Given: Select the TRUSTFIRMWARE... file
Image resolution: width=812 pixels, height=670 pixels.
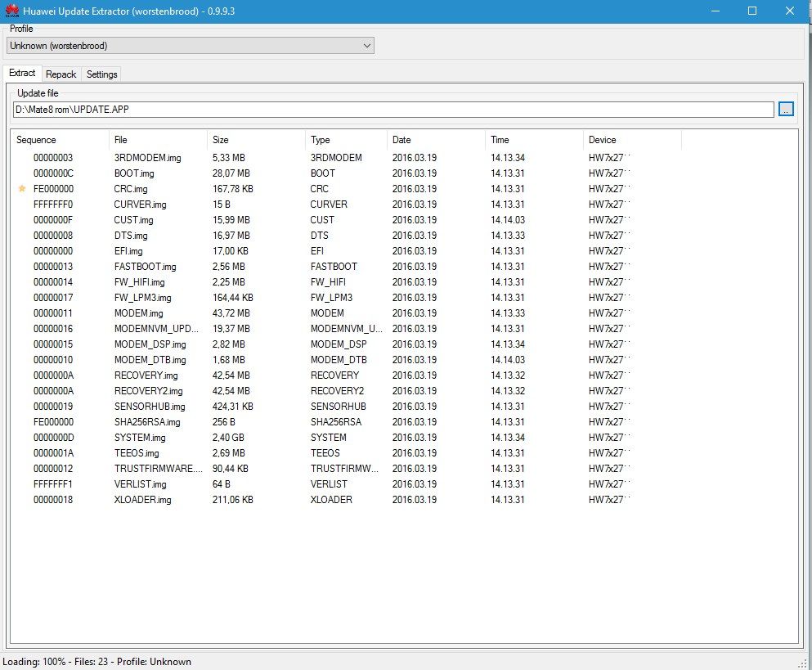Looking at the screenshot, I should click(158, 469).
